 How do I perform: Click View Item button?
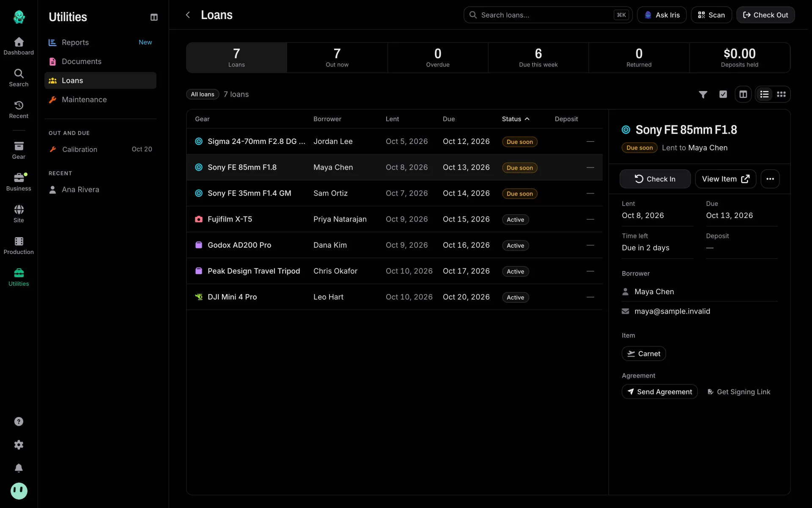coord(726,179)
